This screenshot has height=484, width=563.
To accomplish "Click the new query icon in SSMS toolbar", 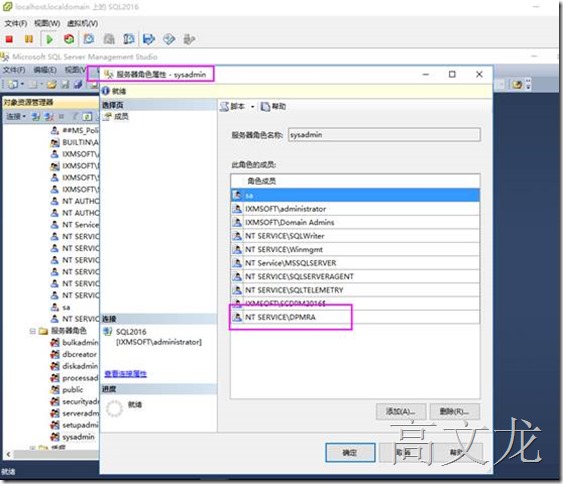I will click(x=13, y=84).
